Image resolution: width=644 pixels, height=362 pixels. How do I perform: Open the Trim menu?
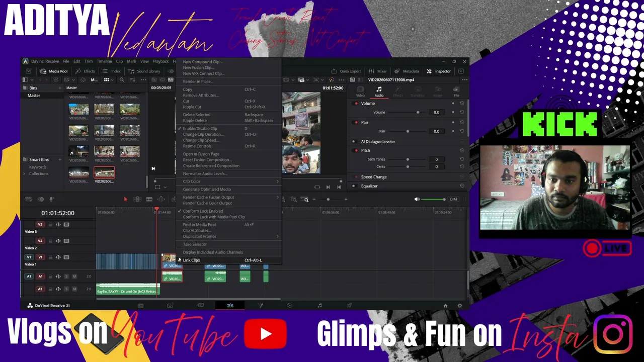point(89,61)
